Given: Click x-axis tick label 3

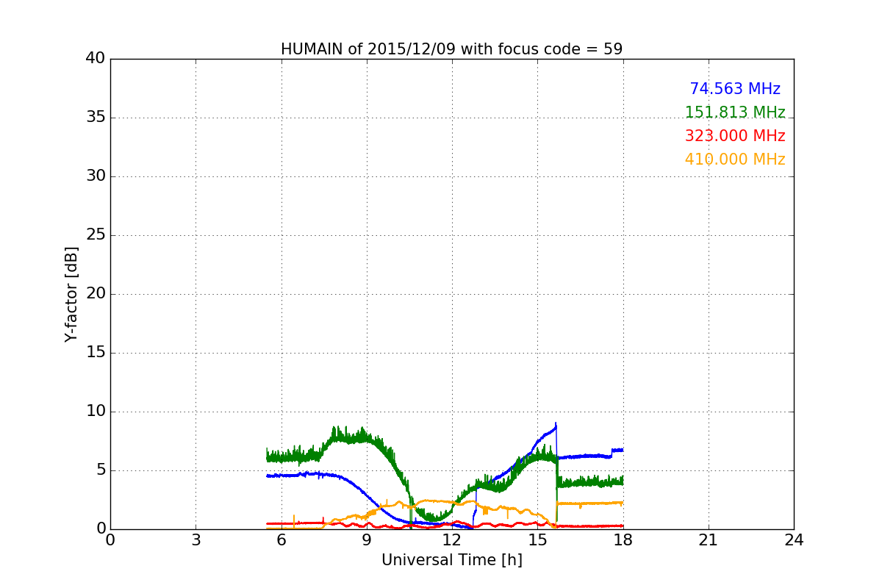Looking at the screenshot, I should tap(196, 540).
